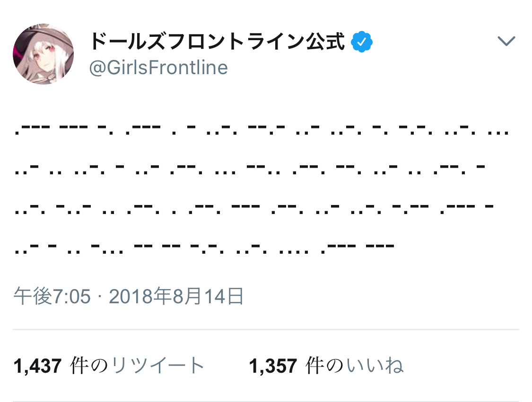Click the 午後7:05 timestamp
This screenshot has height=402, width=532.
(52, 297)
